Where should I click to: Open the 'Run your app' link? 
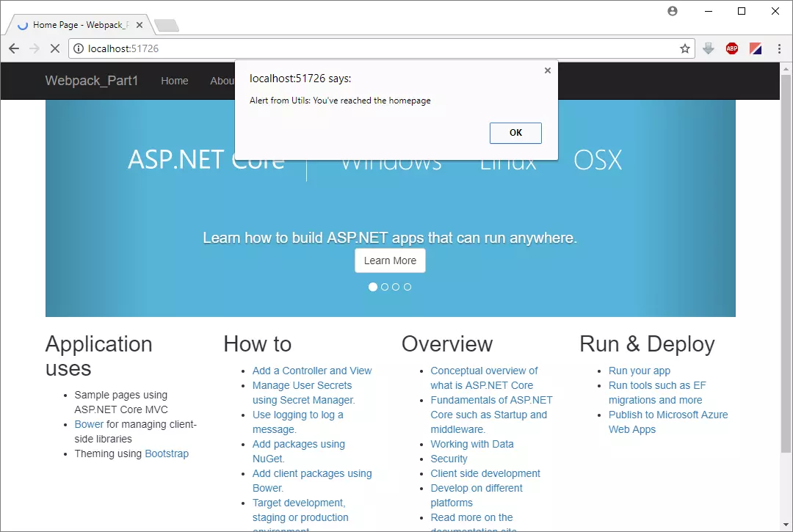[x=639, y=371]
